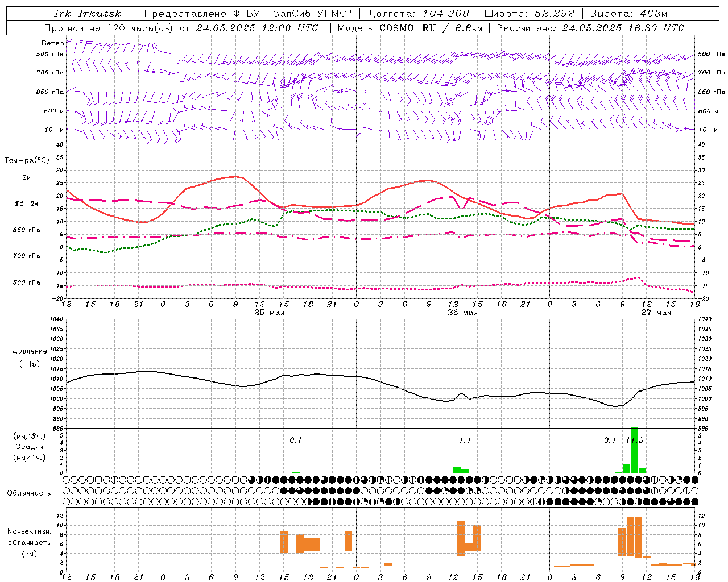Click the Irk_Irkutsk station title
728x582 pixels.
pos(88,14)
